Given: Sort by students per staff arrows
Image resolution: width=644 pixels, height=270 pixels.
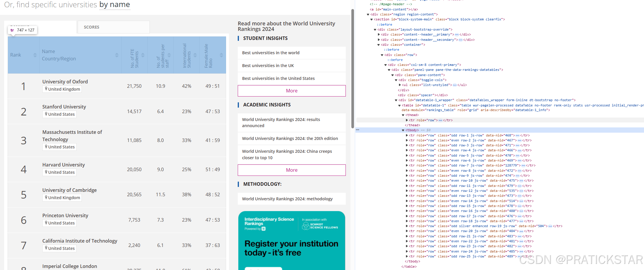Looking at the screenshot, I should coord(169,55).
